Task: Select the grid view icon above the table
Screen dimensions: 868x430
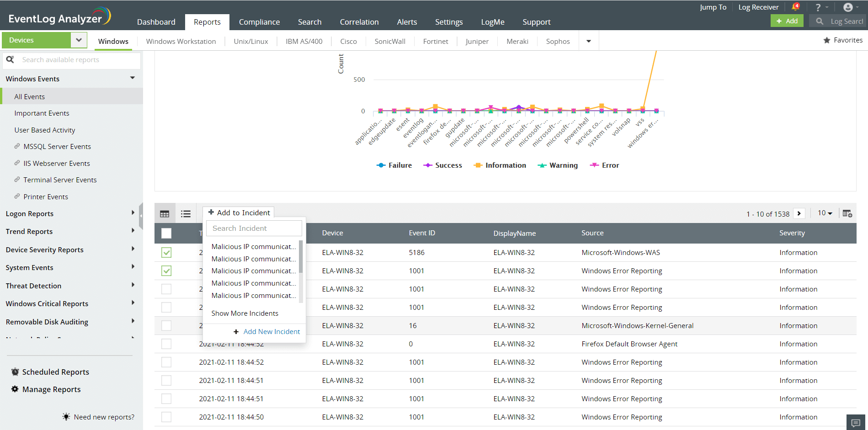Action: (165, 213)
